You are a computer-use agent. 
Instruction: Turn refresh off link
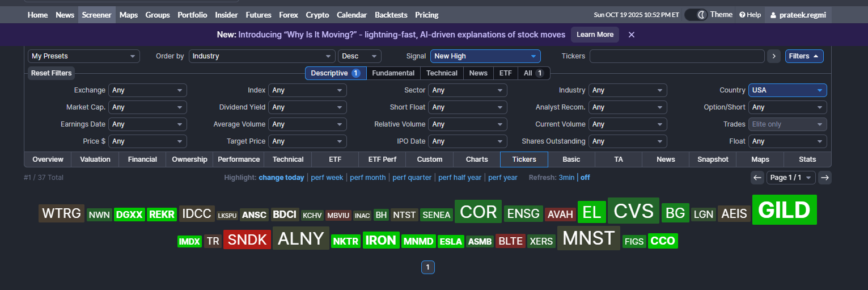(x=585, y=178)
